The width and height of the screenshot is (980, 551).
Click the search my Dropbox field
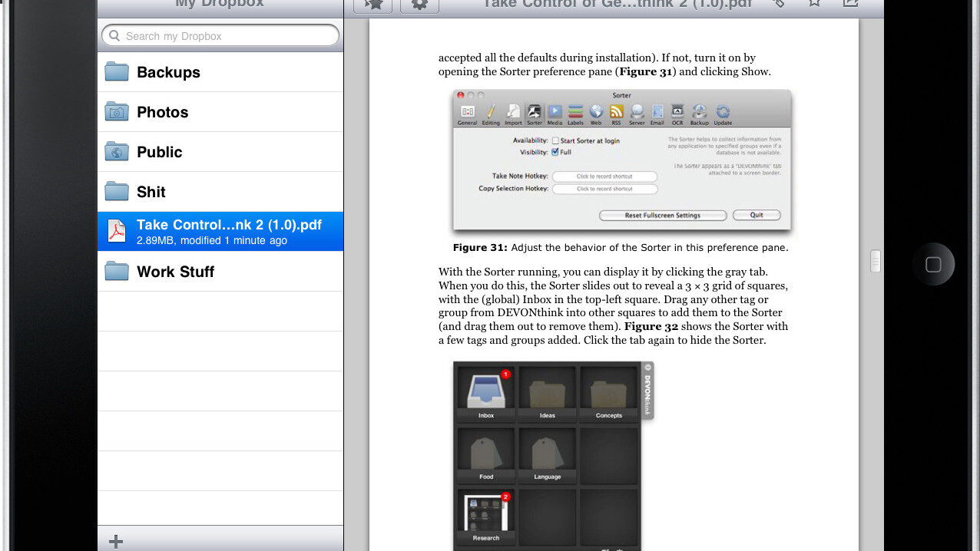click(x=220, y=36)
